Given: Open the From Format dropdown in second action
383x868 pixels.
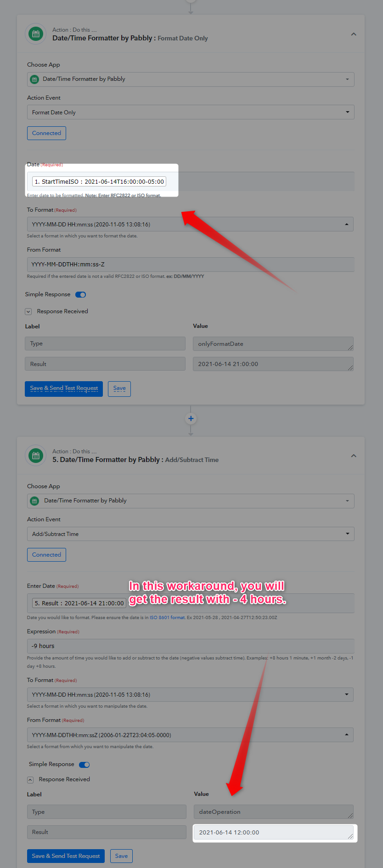Looking at the screenshot, I should click(x=190, y=735).
